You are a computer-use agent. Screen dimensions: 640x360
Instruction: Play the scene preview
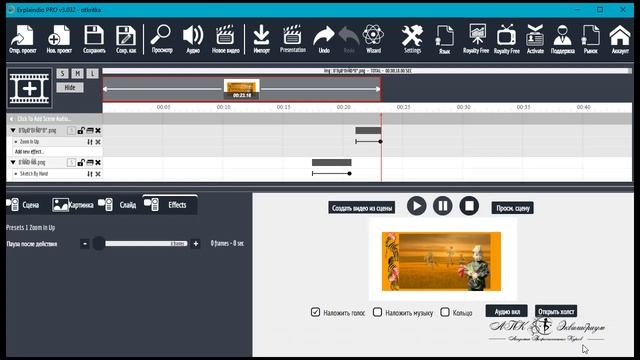click(416, 206)
